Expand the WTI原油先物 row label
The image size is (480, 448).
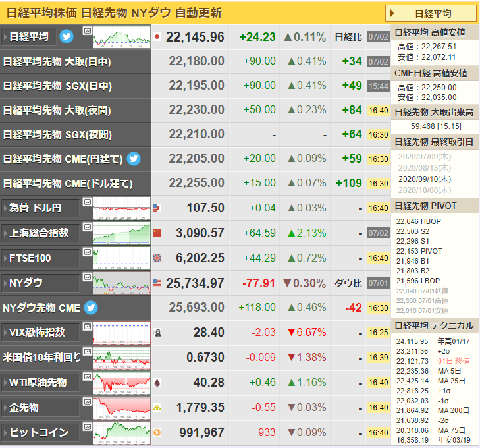click(x=40, y=383)
